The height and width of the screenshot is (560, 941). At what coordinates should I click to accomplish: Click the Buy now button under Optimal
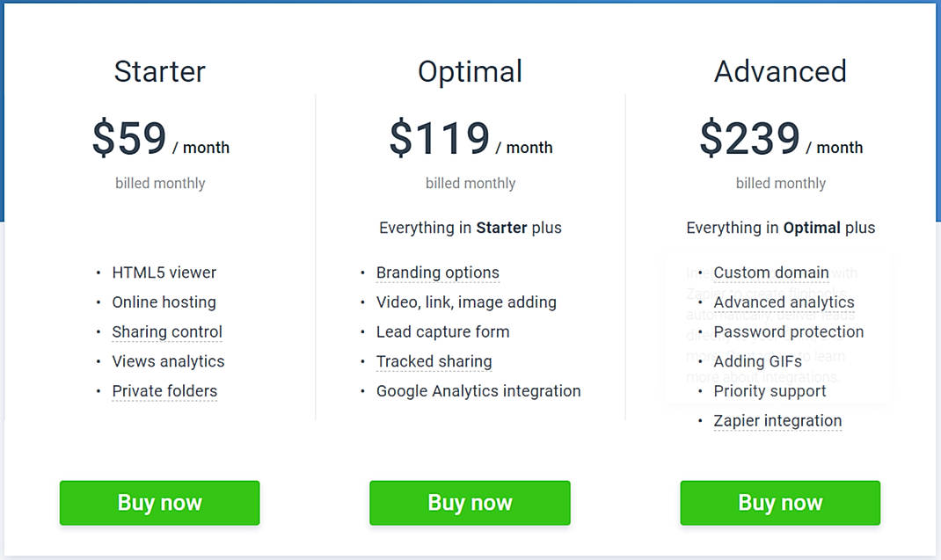tap(470, 503)
